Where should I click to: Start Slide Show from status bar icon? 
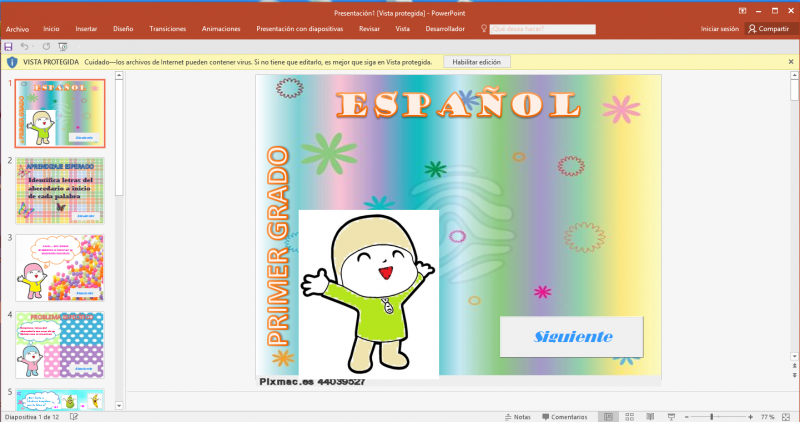[671, 417]
